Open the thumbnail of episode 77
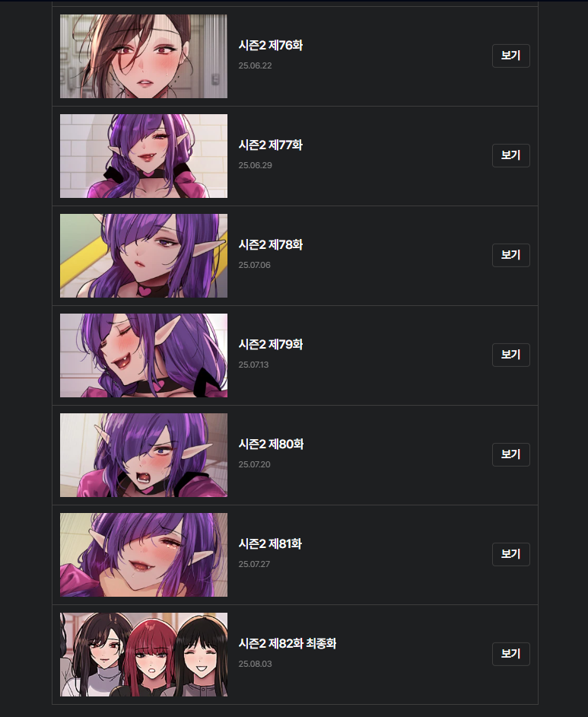Viewport: 588px width, 717px height. pos(144,156)
